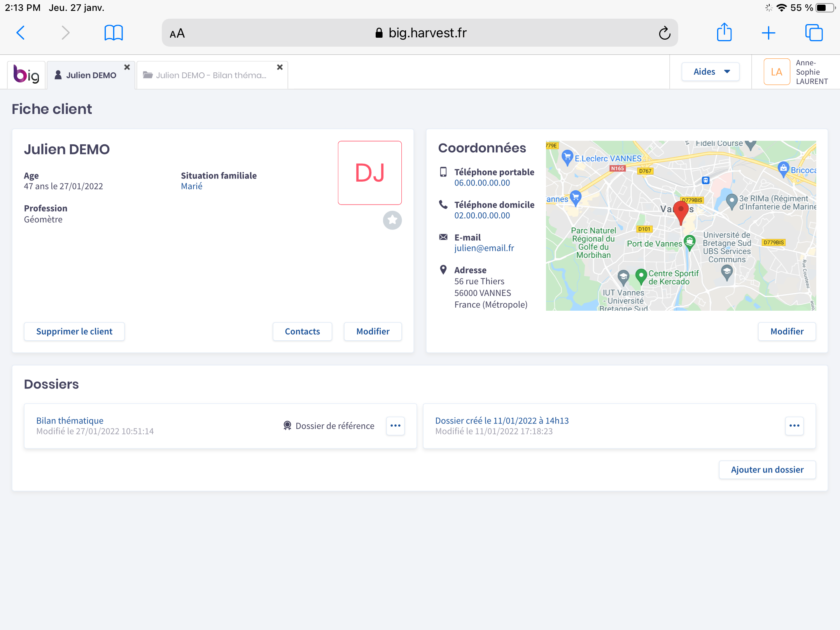Screen dimensions: 840x630
Task: Click the LA user avatar badge
Action: click(x=777, y=72)
